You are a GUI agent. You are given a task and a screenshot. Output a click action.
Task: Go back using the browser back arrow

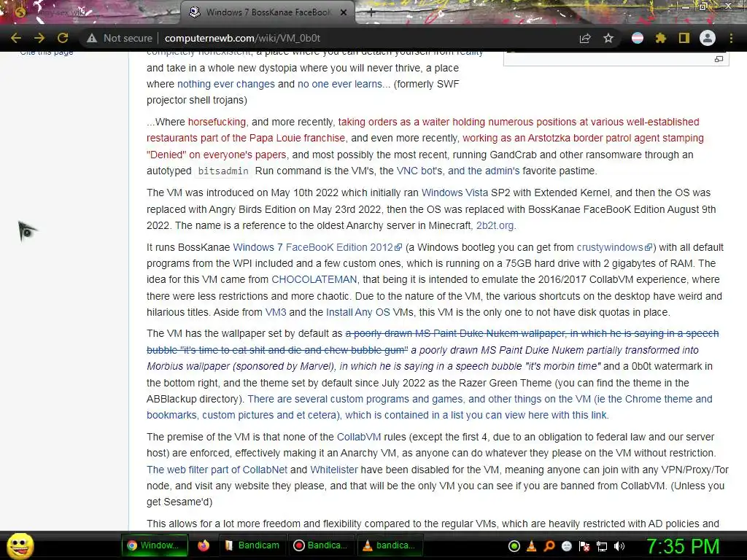(16, 38)
